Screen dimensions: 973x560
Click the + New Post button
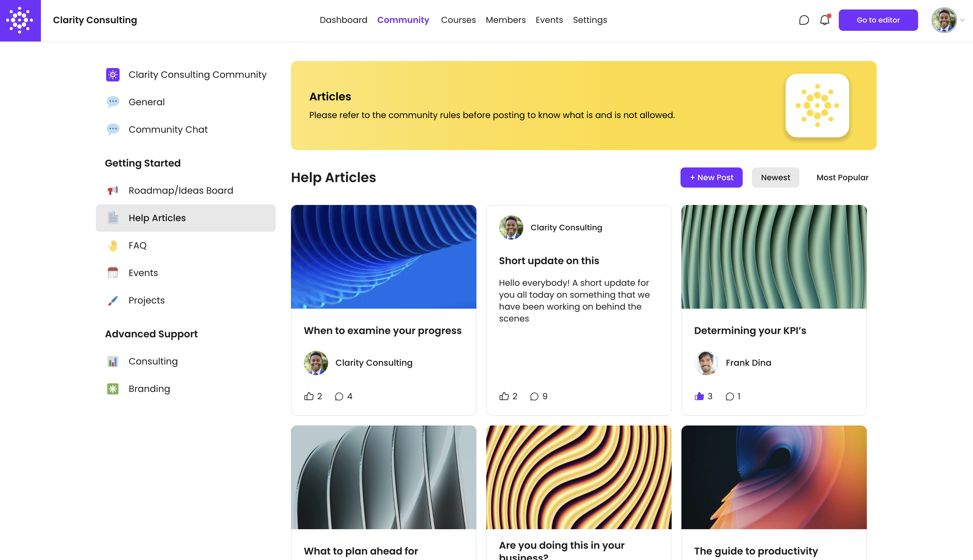[711, 177]
